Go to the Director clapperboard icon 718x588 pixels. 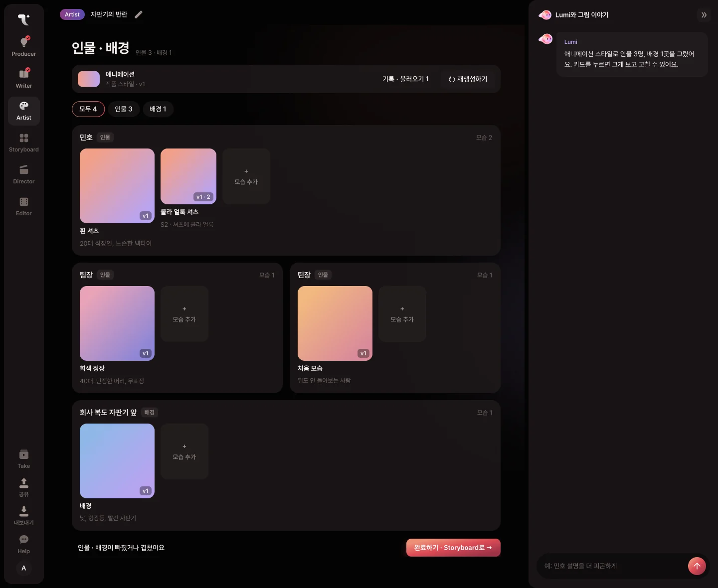pos(24,170)
